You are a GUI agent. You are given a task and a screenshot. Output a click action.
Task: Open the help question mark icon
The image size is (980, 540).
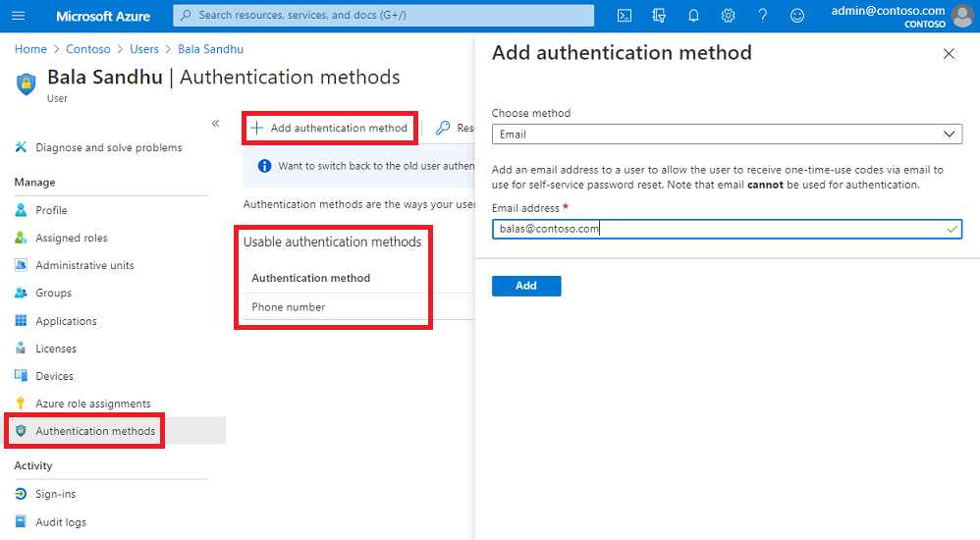[x=763, y=16]
